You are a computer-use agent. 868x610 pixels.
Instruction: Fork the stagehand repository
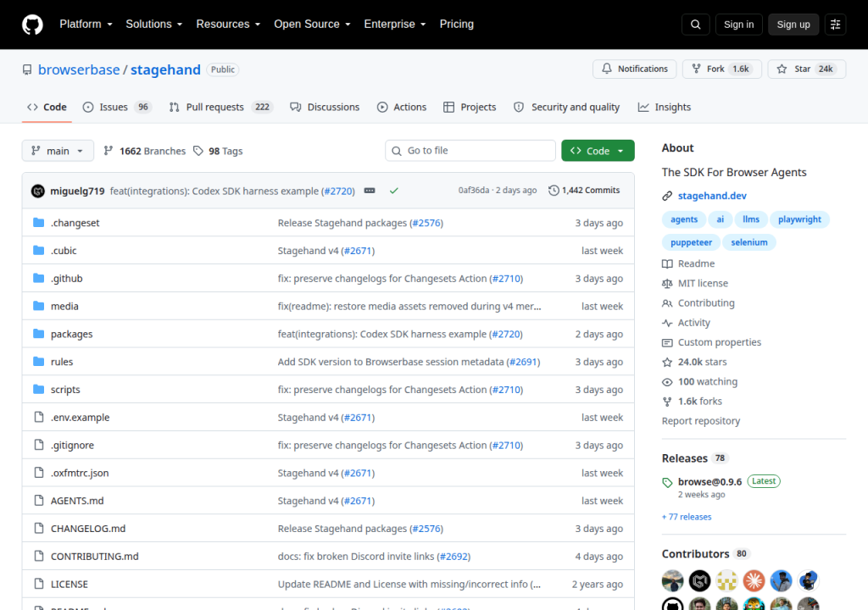pyautogui.click(x=722, y=69)
